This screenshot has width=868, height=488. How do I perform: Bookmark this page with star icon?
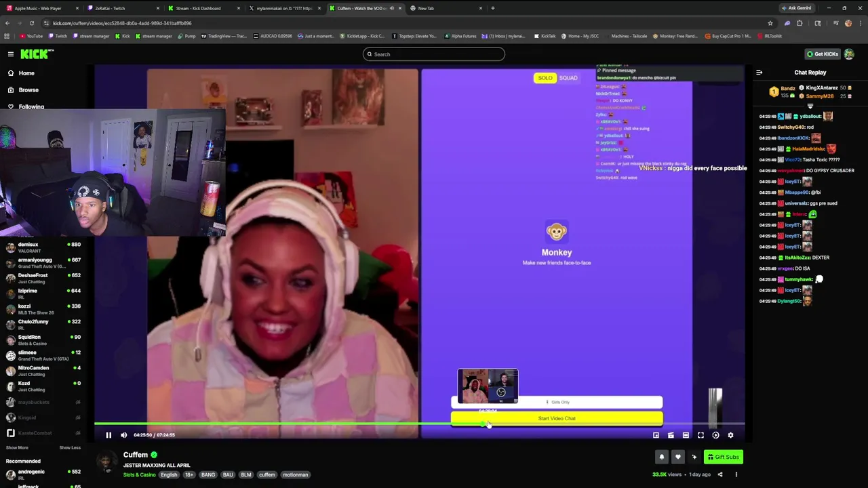click(770, 23)
